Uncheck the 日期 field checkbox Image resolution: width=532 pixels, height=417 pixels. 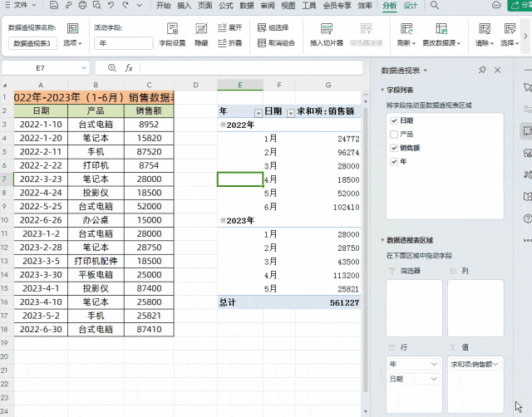pos(394,120)
